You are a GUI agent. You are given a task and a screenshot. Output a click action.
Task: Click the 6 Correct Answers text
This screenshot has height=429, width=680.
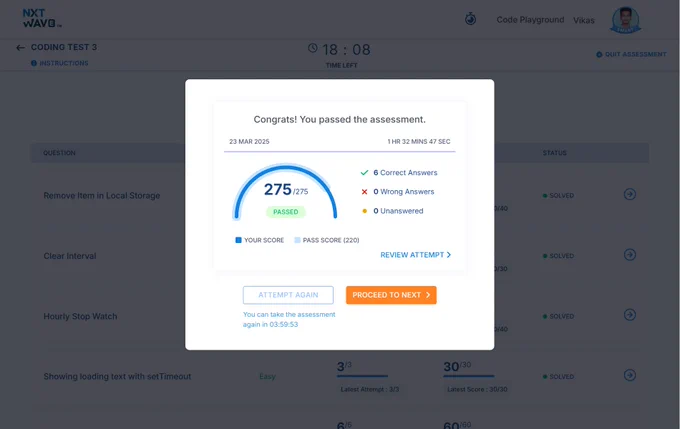(405, 173)
